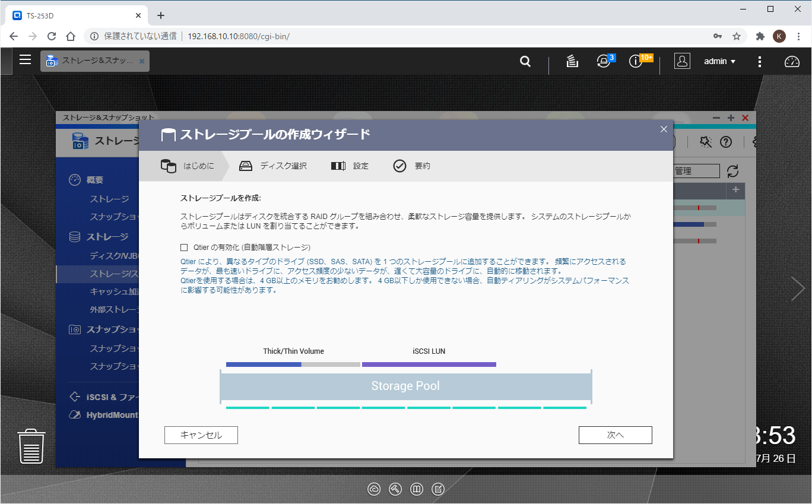Select the TS-253D browser tab
Viewport: 812px width, 504px height.
click(71, 15)
